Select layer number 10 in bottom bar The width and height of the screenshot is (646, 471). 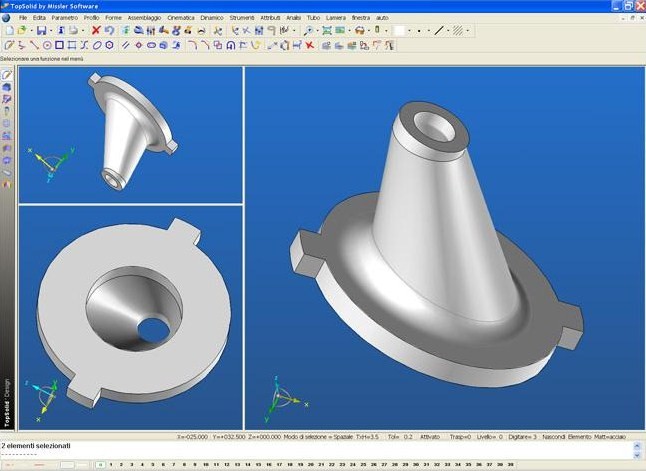coord(205,465)
